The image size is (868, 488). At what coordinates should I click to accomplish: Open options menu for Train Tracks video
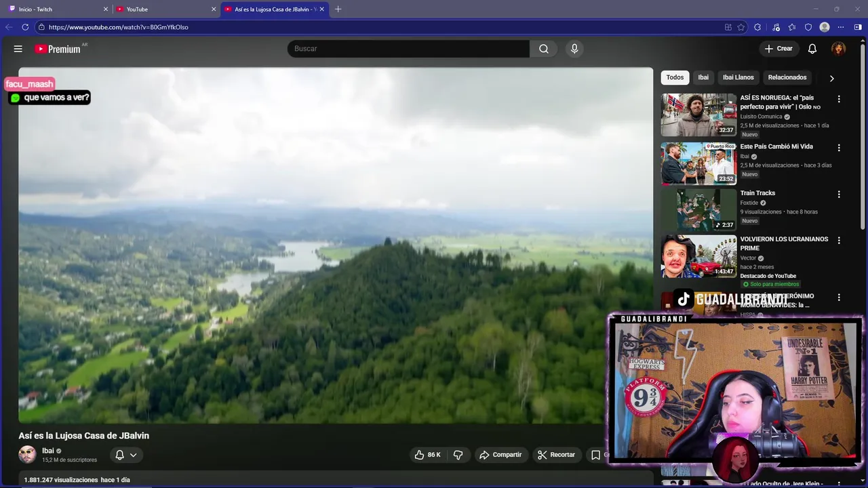pos(839,195)
